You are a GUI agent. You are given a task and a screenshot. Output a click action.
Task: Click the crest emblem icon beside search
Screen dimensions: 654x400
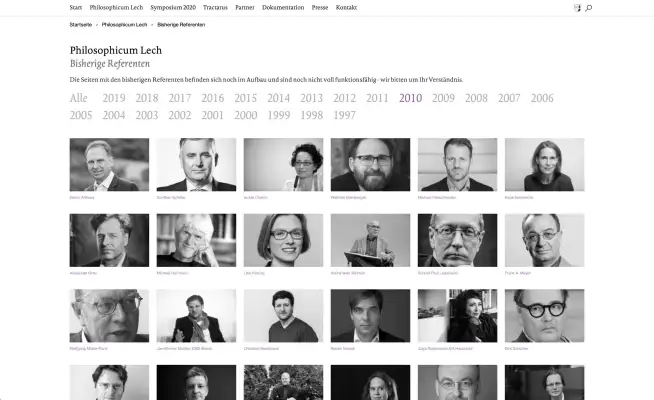pos(577,8)
